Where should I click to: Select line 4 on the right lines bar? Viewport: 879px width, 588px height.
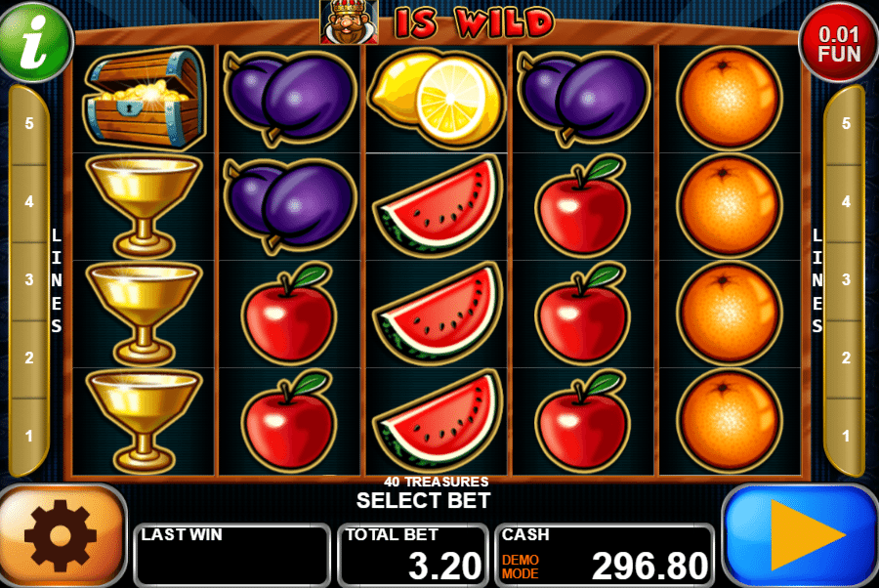(x=846, y=202)
